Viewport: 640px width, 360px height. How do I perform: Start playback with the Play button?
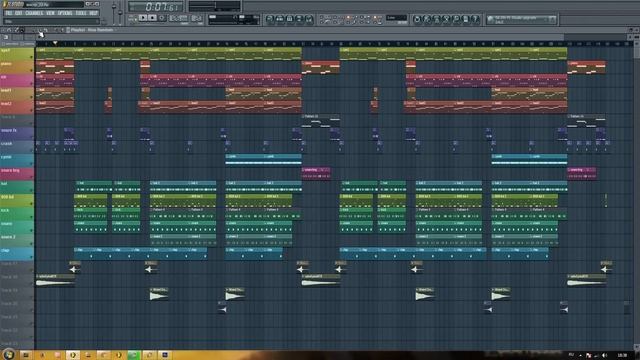(142, 18)
